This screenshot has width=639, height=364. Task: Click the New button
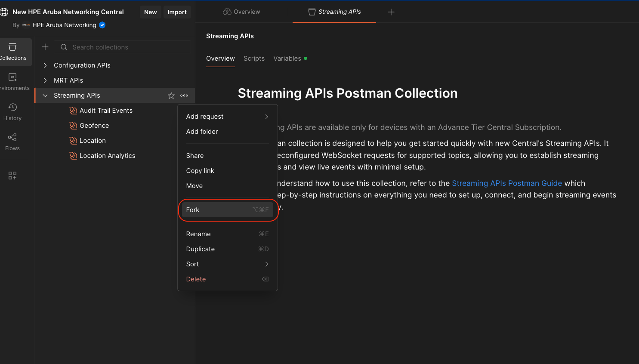pyautogui.click(x=151, y=12)
